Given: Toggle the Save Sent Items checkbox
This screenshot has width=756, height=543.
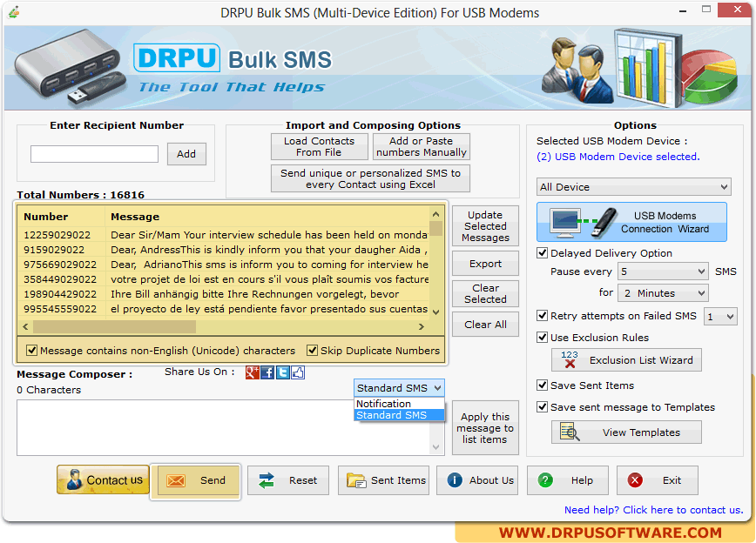Looking at the screenshot, I should (543, 385).
